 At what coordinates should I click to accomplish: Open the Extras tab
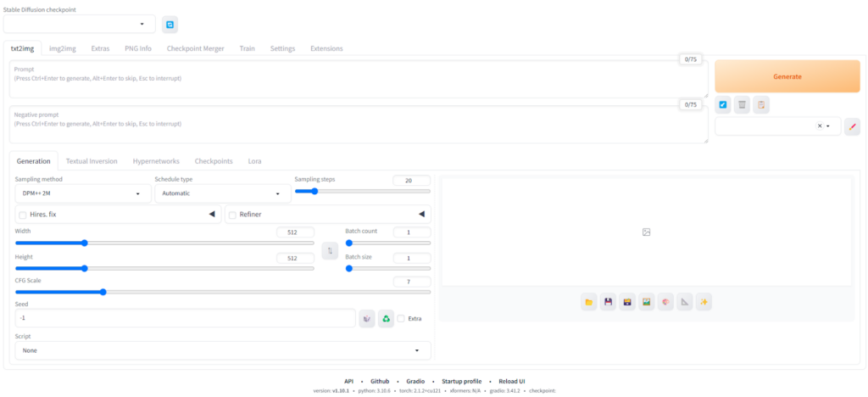(x=100, y=48)
